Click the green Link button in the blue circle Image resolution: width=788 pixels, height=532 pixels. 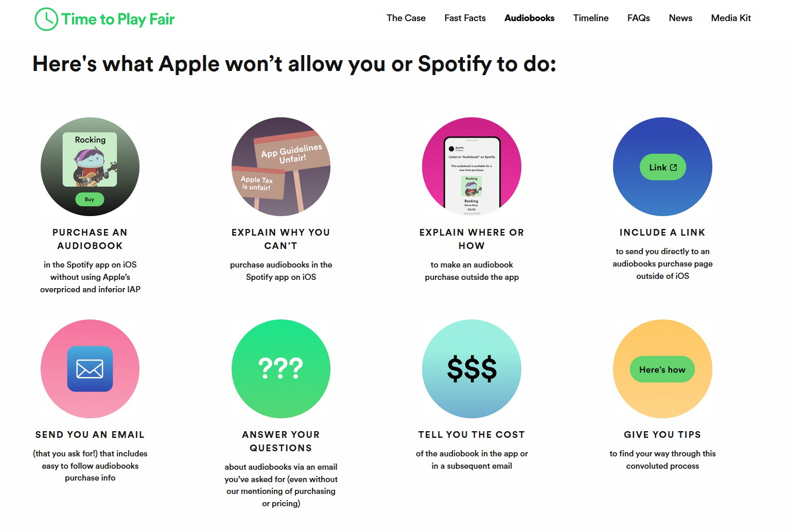coord(663,167)
